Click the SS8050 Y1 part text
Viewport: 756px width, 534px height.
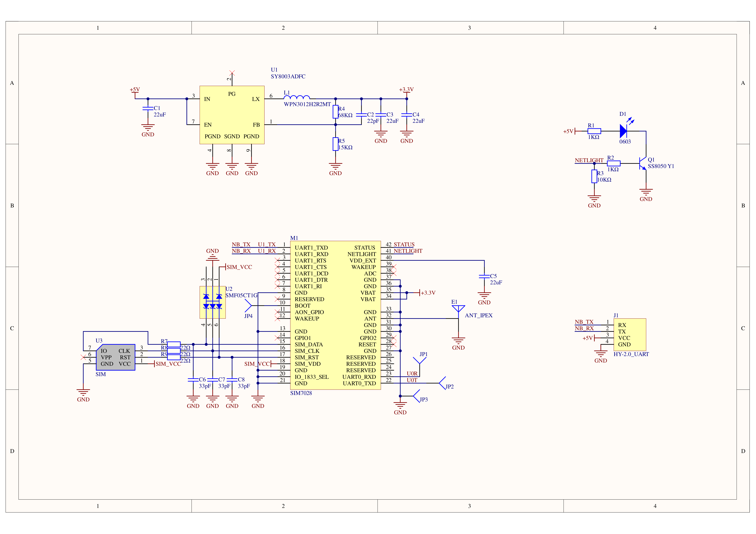[x=661, y=166]
